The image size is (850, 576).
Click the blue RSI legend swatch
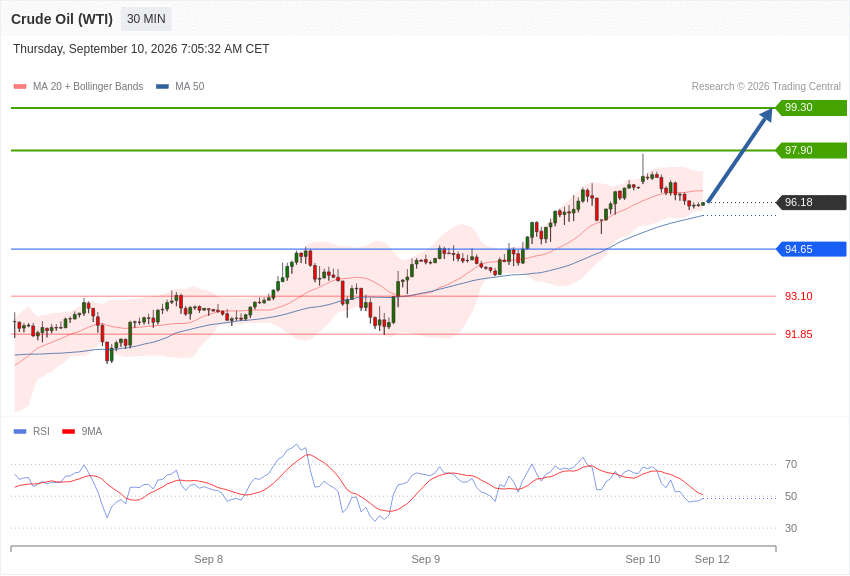coord(20,431)
